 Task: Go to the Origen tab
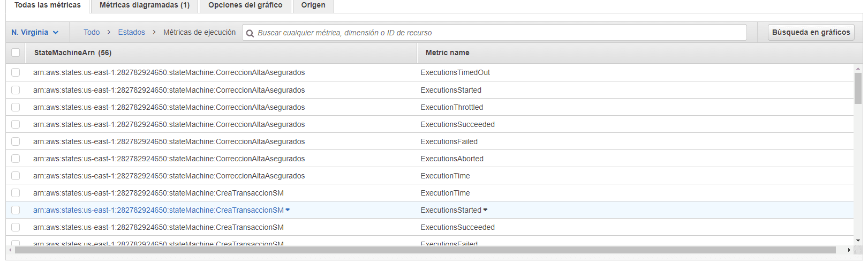click(313, 5)
